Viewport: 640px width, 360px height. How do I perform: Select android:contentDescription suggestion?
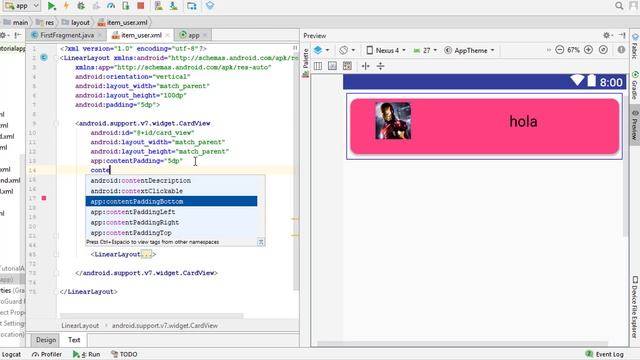click(171, 180)
